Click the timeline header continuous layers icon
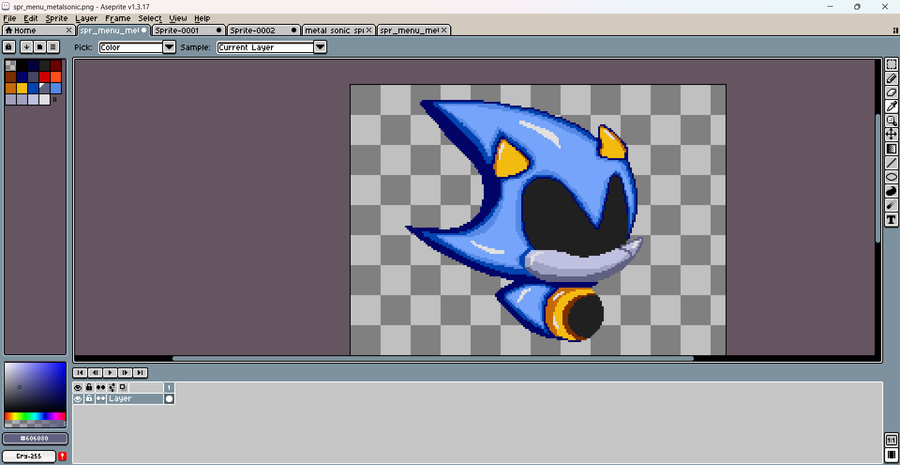 tap(100, 388)
